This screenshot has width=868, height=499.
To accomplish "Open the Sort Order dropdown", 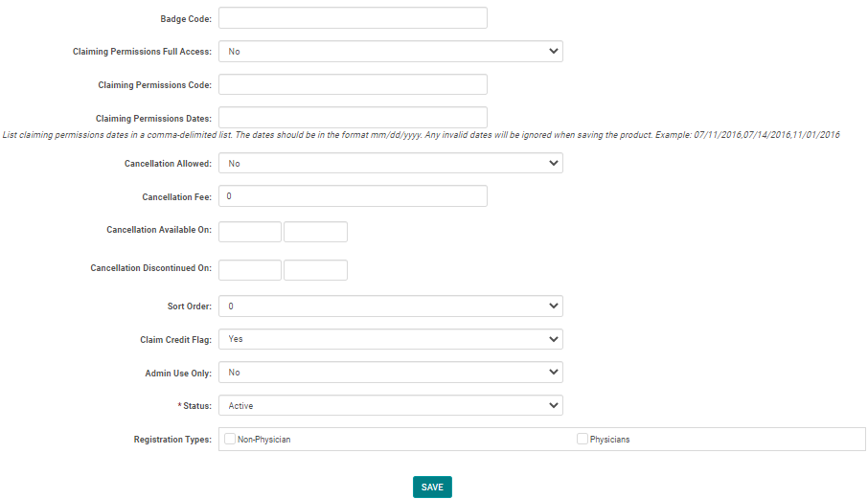I will click(x=390, y=306).
